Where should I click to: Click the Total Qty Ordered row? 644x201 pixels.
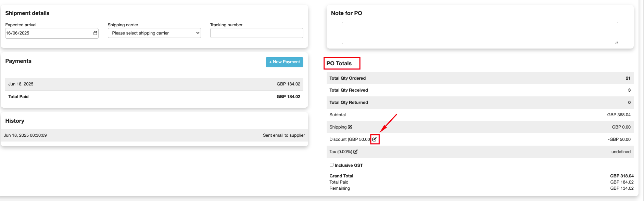(480, 78)
